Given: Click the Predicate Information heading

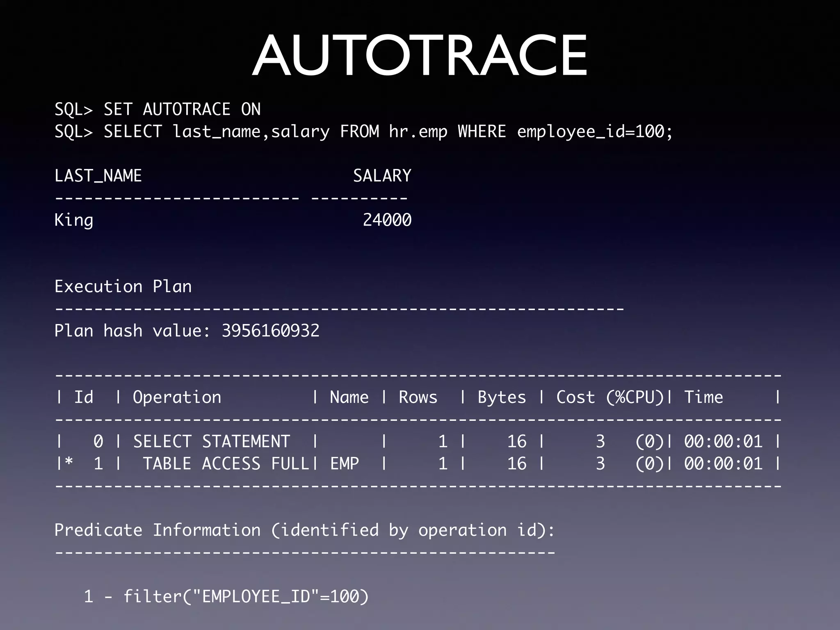Looking at the screenshot, I should [304, 530].
